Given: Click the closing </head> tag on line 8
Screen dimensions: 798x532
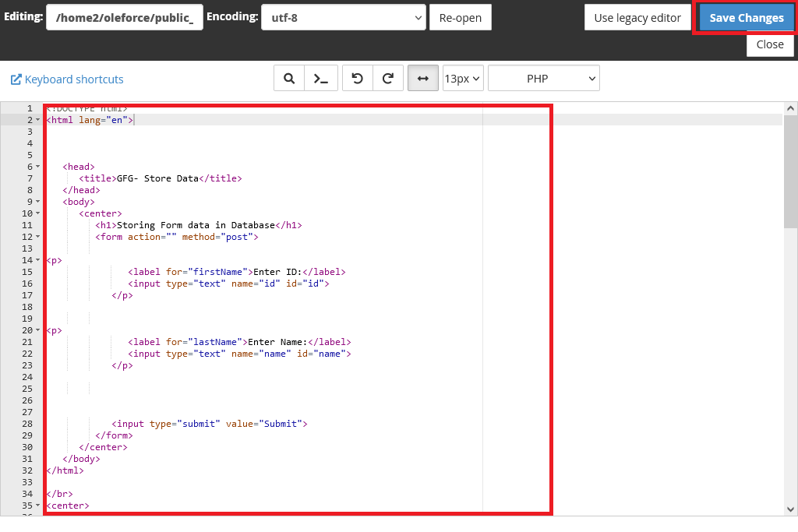Looking at the screenshot, I should pyautogui.click(x=81, y=190).
